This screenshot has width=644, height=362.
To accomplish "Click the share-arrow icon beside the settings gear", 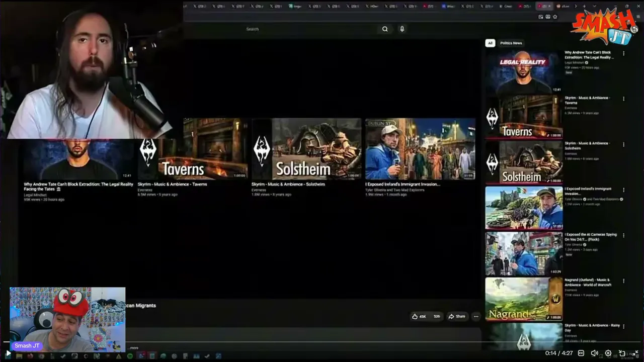I will tap(622, 353).
